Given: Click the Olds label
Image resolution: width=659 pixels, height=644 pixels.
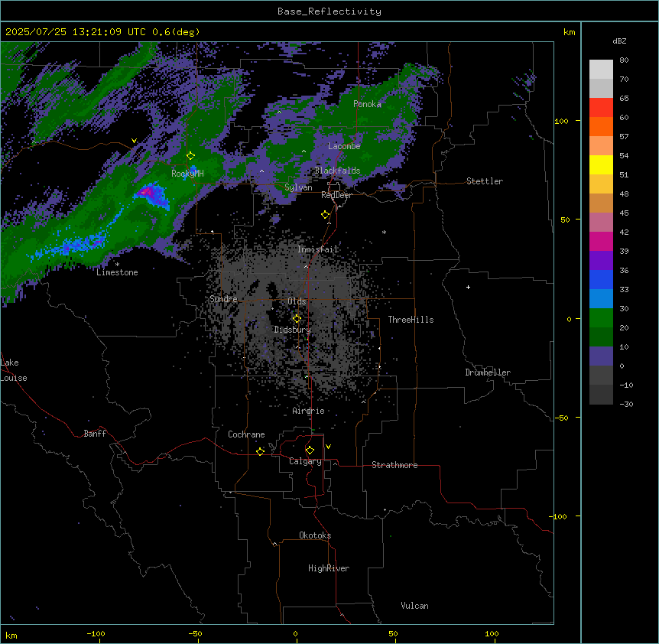Looking at the screenshot, I should pyautogui.click(x=297, y=301).
